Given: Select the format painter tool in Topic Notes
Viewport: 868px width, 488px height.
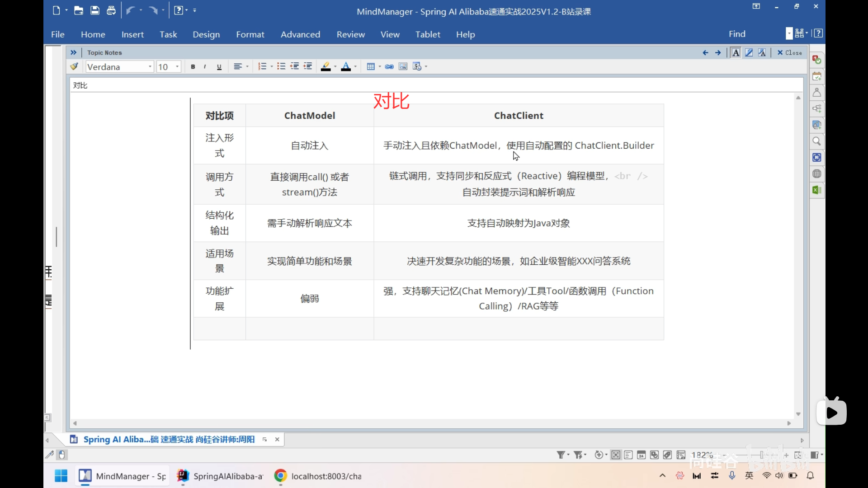Looking at the screenshot, I should tap(74, 66).
